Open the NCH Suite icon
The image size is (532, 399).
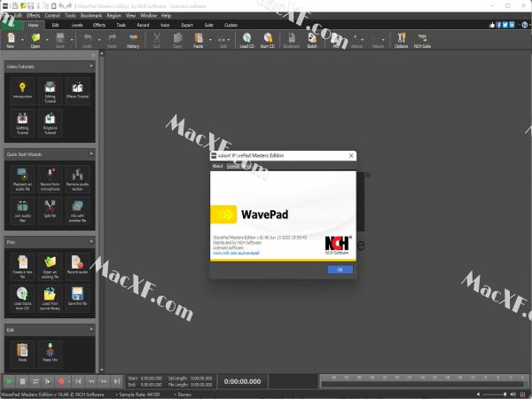click(422, 40)
